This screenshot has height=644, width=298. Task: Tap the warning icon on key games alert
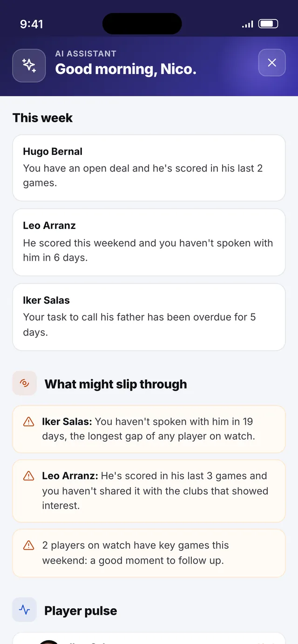(x=28, y=545)
